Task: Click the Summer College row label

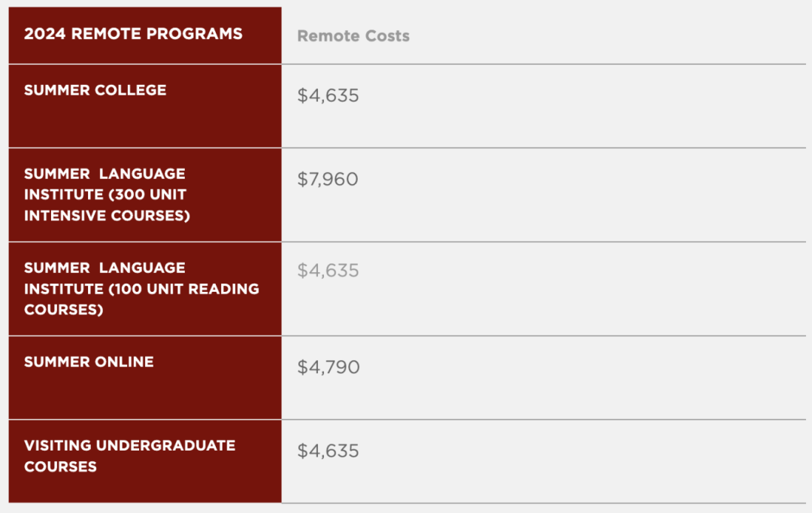Action: pos(95,90)
